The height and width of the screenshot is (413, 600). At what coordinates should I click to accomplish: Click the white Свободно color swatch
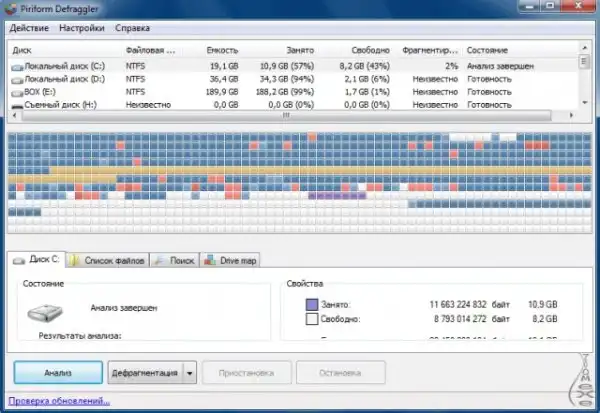point(310,318)
